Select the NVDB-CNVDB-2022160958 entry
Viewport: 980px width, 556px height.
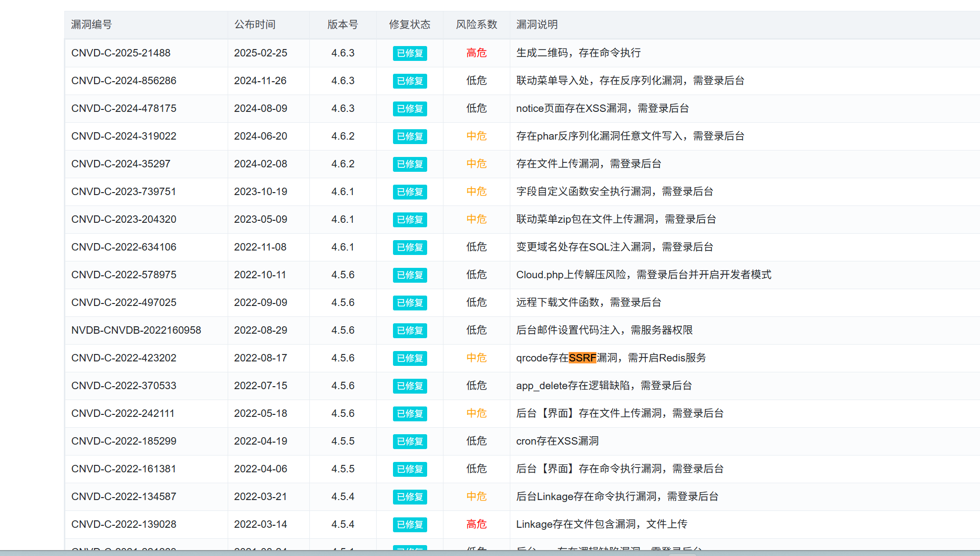[x=136, y=330]
